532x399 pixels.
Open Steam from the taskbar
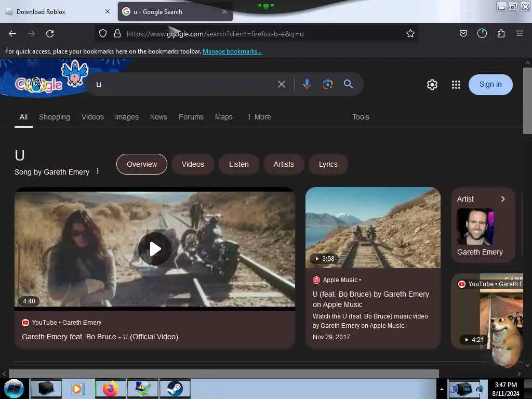[x=175, y=389]
